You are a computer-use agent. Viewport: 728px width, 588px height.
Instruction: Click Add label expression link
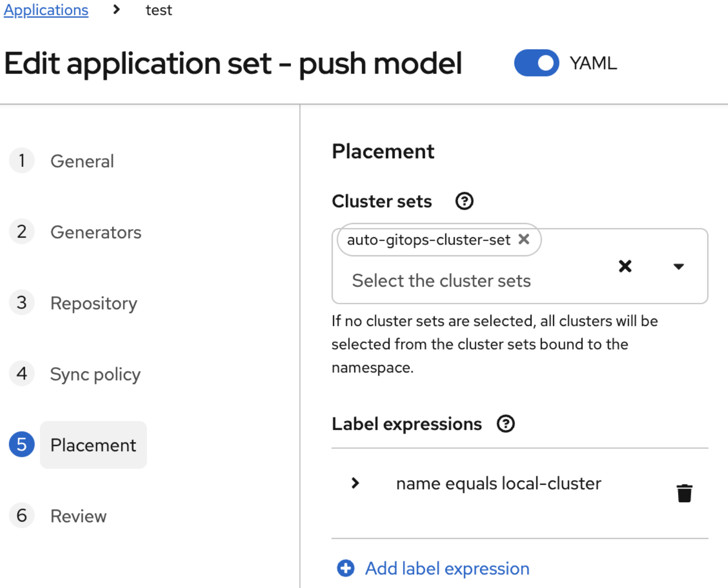point(447,568)
